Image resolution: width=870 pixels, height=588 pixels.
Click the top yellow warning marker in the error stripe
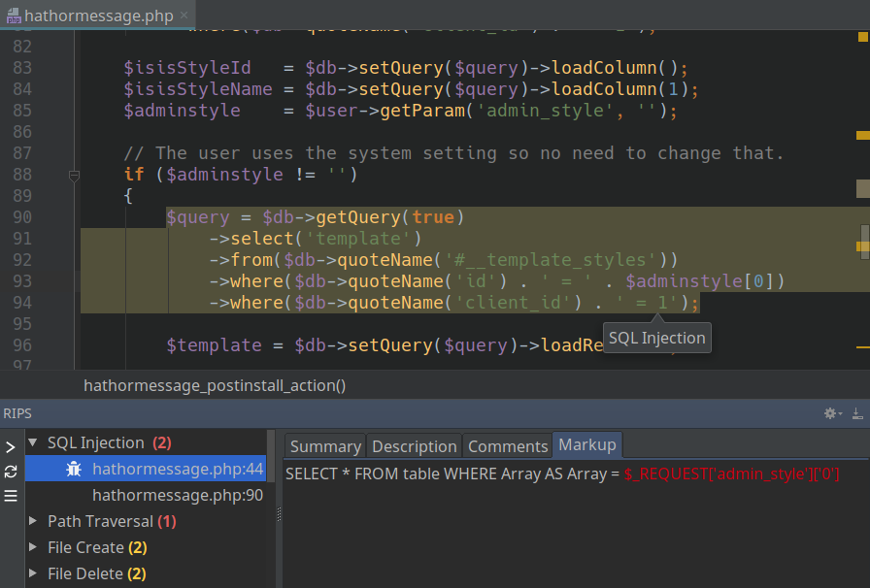point(861,38)
